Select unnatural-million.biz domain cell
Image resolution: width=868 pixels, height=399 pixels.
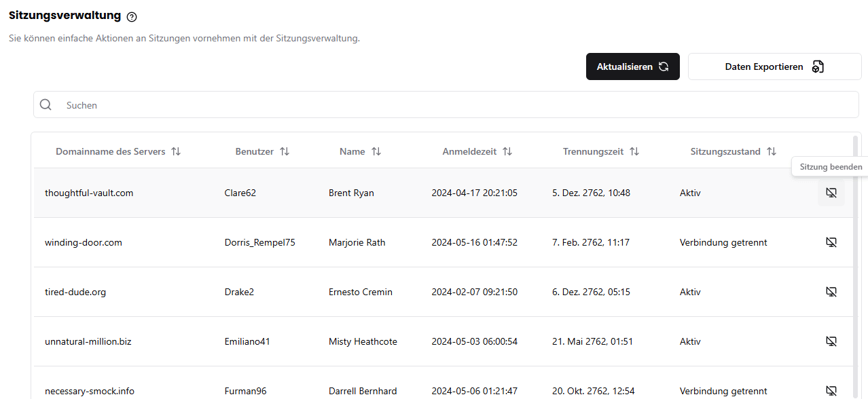click(x=88, y=341)
